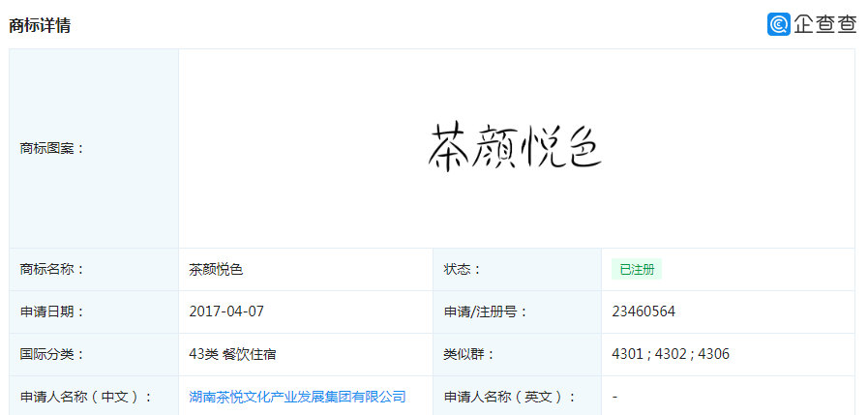This screenshot has width=868, height=415.
Task: Select the application date 2017-04-07
Action: click(x=226, y=311)
